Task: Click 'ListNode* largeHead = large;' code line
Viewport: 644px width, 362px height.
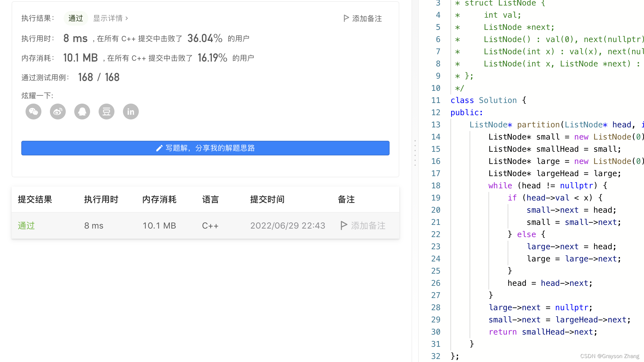Action: pos(555,173)
